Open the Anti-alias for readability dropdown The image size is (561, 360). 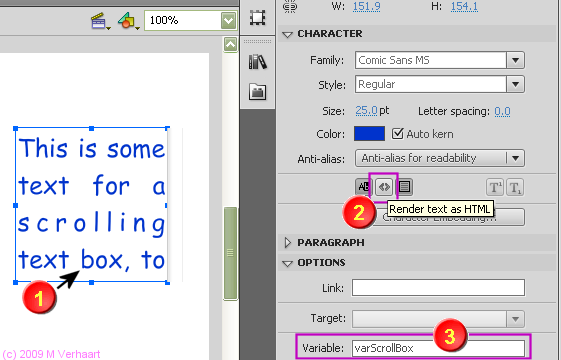pos(440,158)
